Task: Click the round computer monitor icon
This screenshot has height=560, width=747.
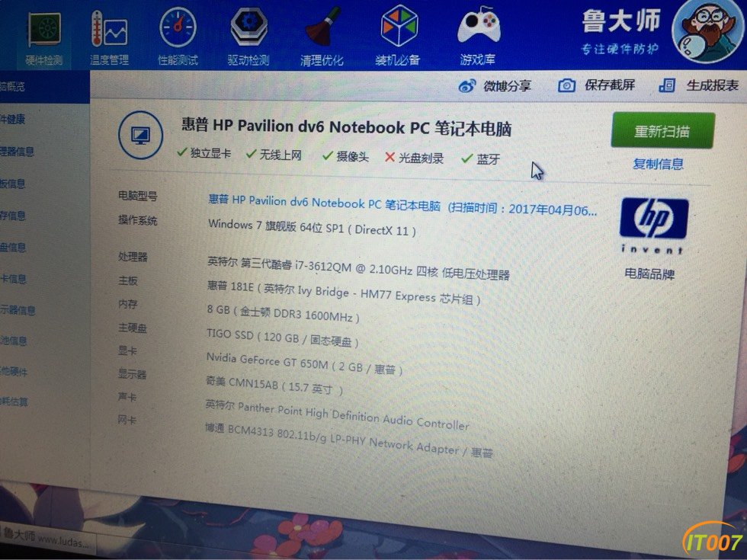Action: click(140, 136)
